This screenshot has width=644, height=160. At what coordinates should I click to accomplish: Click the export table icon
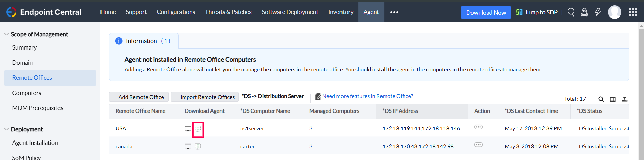click(625, 99)
